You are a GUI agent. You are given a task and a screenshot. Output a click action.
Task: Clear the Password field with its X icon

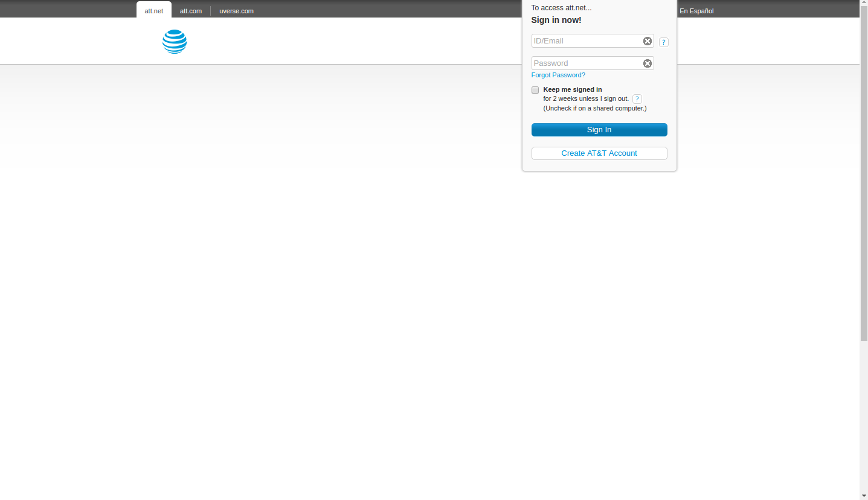[648, 63]
